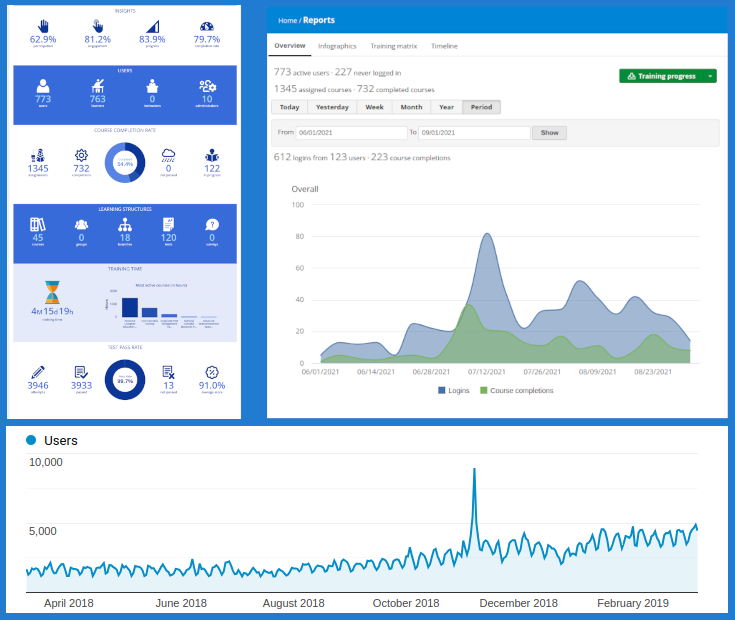
Task: Click the Logins legend color swatch
Action: coord(442,391)
